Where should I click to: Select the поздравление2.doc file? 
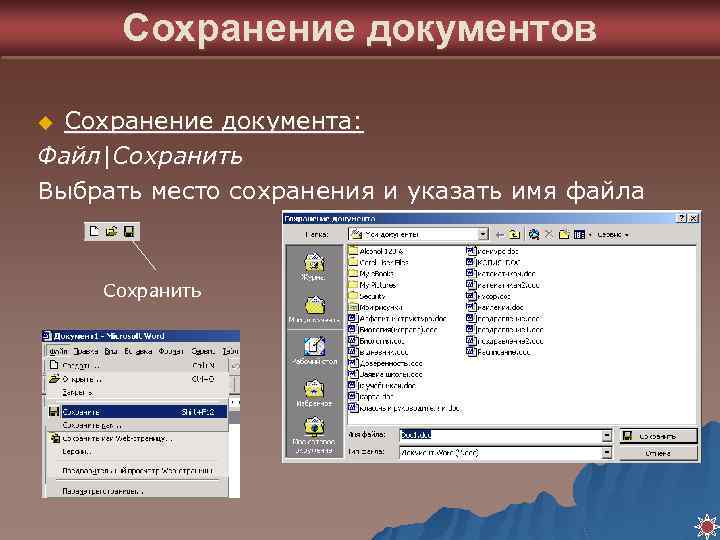point(505,341)
